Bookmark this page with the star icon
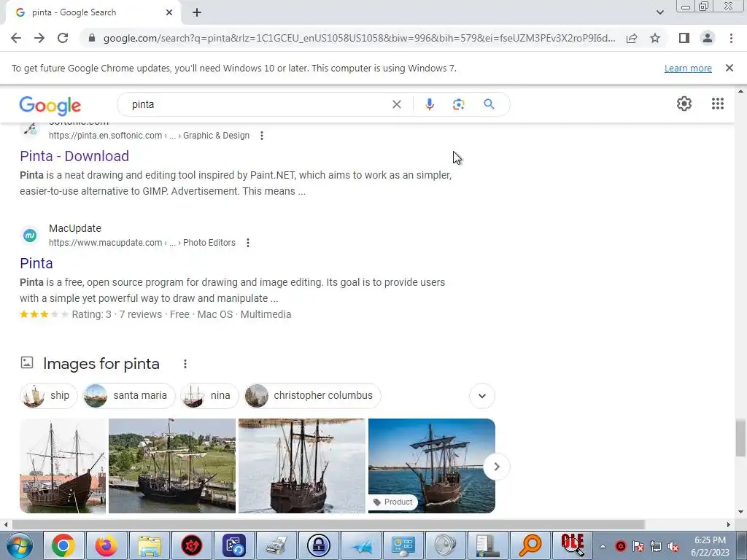This screenshot has width=747, height=560. coord(655,38)
